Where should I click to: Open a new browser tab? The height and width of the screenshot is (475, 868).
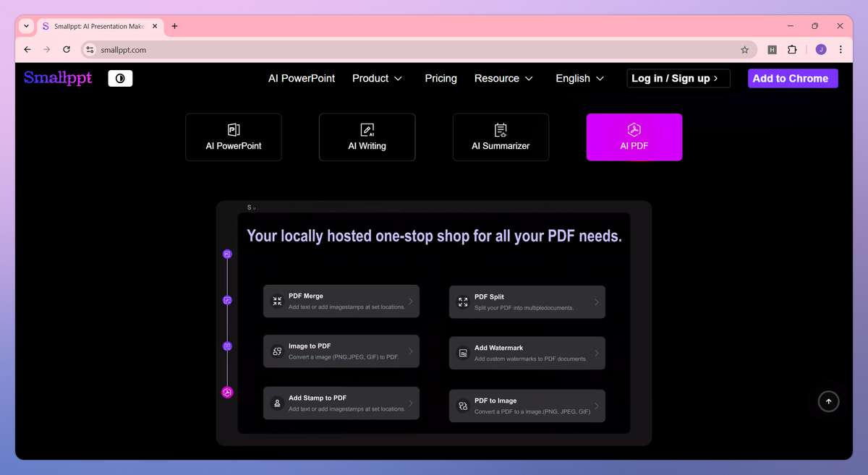[x=174, y=26]
